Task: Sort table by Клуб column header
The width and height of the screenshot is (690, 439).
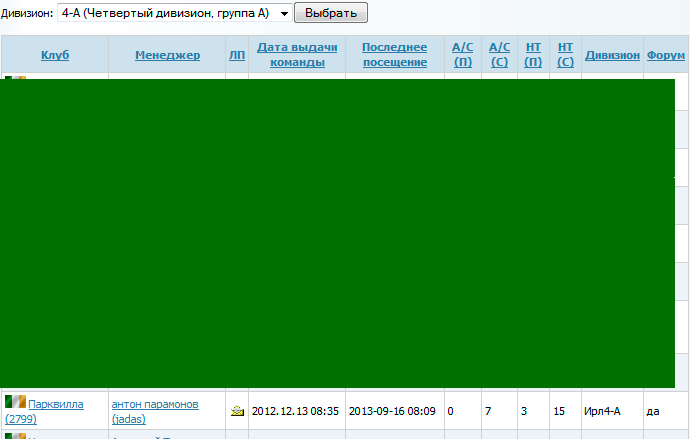Action: tap(55, 55)
